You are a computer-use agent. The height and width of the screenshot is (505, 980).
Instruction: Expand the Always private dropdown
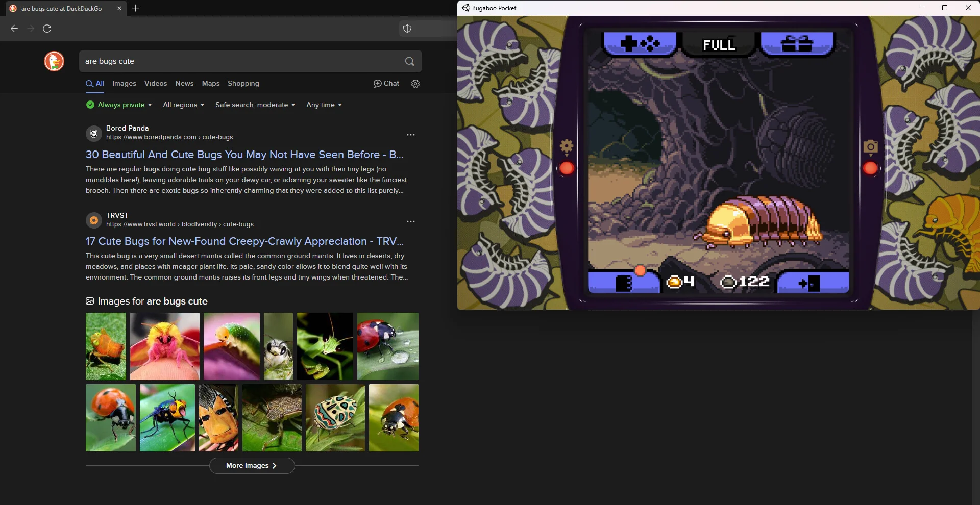click(x=119, y=105)
